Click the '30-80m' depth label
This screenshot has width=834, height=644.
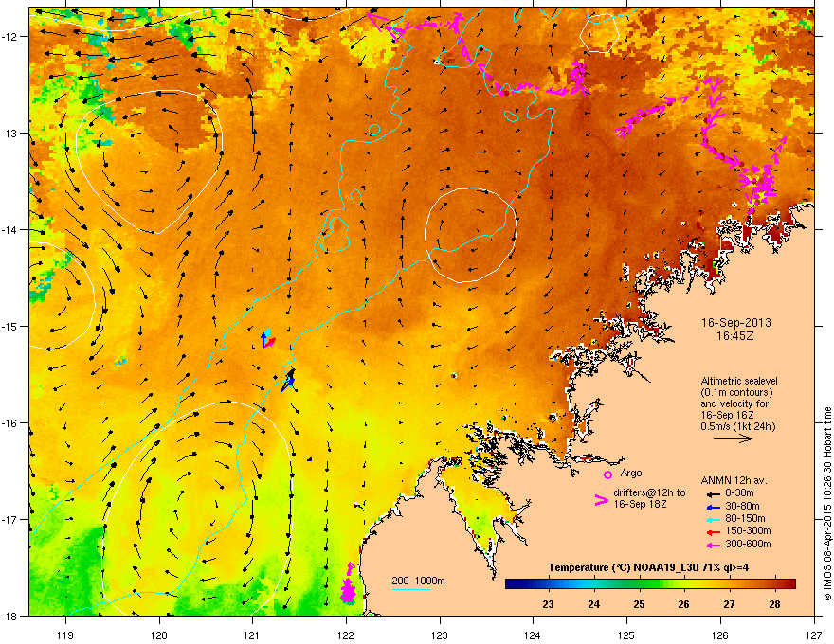(x=742, y=506)
